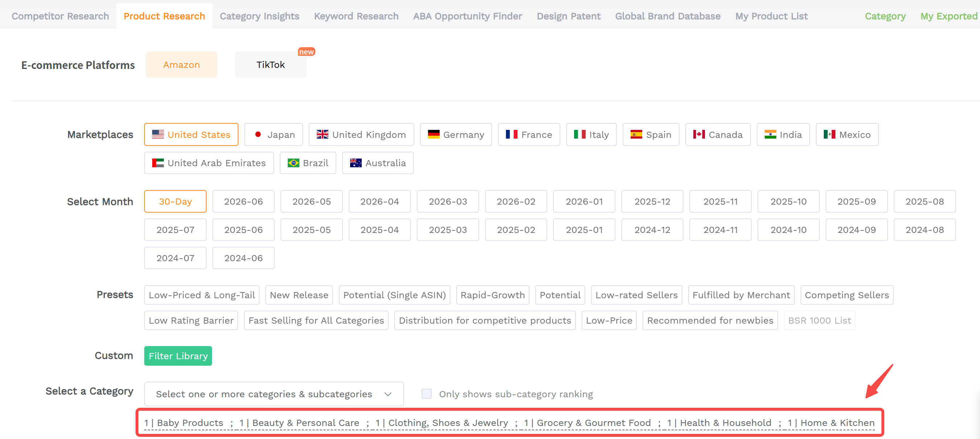Go to Keyword Research tab
This screenshot has height=439, width=980.
click(356, 16)
